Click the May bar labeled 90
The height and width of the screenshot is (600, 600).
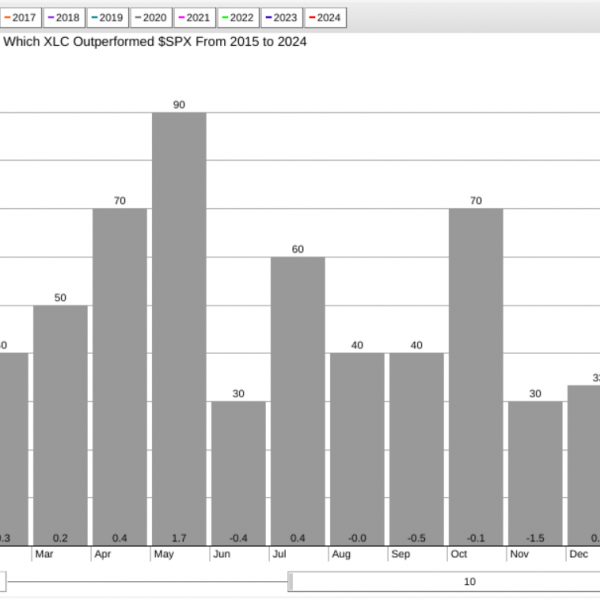pos(179,329)
